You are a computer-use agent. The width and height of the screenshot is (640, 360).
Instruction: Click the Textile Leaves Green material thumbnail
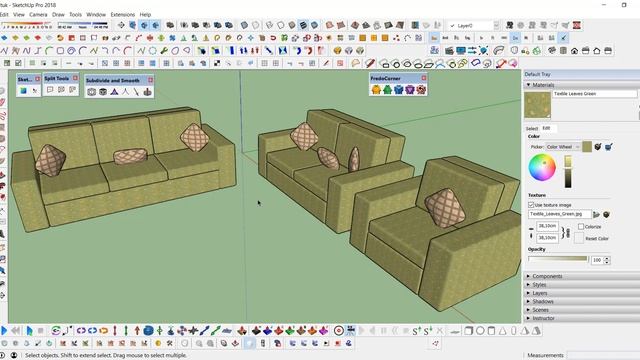tap(538, 105)
